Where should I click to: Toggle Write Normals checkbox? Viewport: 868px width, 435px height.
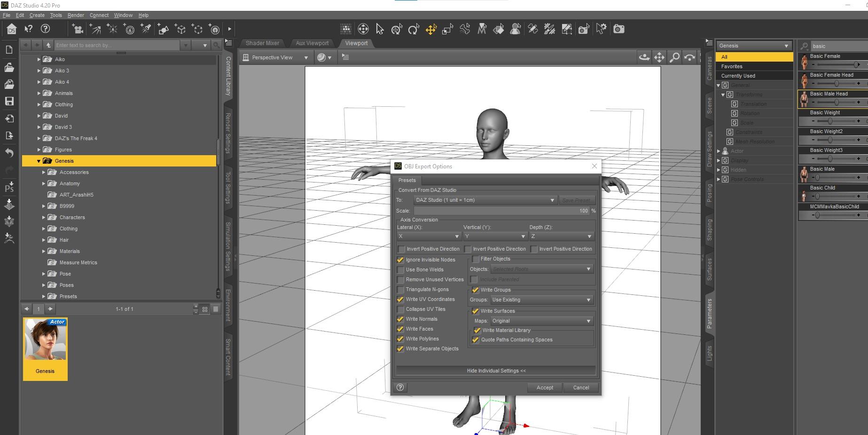pyautogui.click(x=400, y=319)
